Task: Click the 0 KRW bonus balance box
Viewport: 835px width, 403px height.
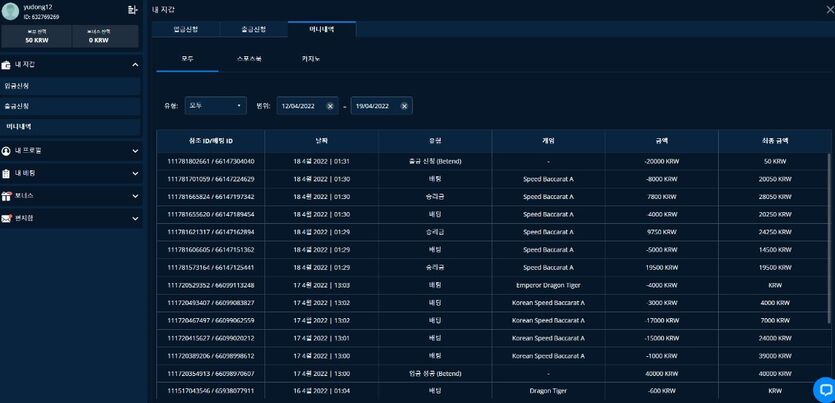Action: 105,36
